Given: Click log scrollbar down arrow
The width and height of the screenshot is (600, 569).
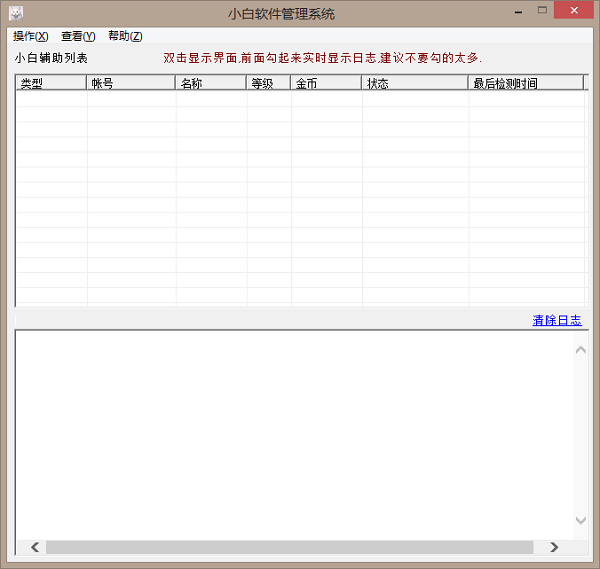Looking at the screenshot, I should [x=580, y=520].
